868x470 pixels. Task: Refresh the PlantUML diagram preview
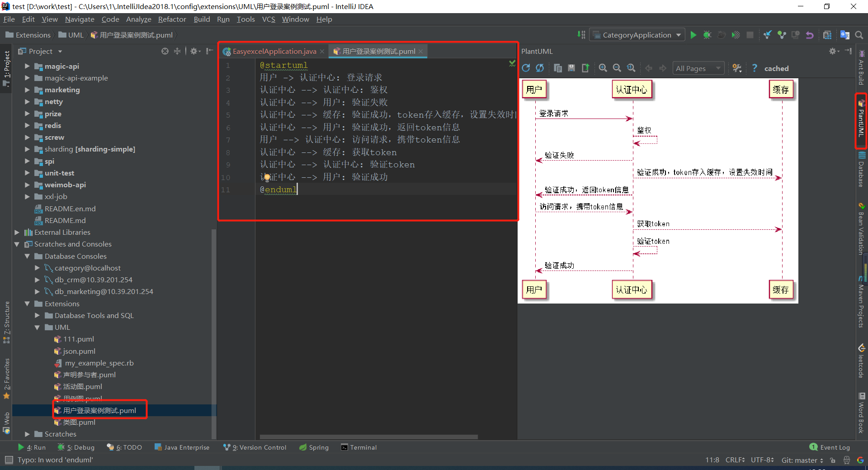click(526, 68)
